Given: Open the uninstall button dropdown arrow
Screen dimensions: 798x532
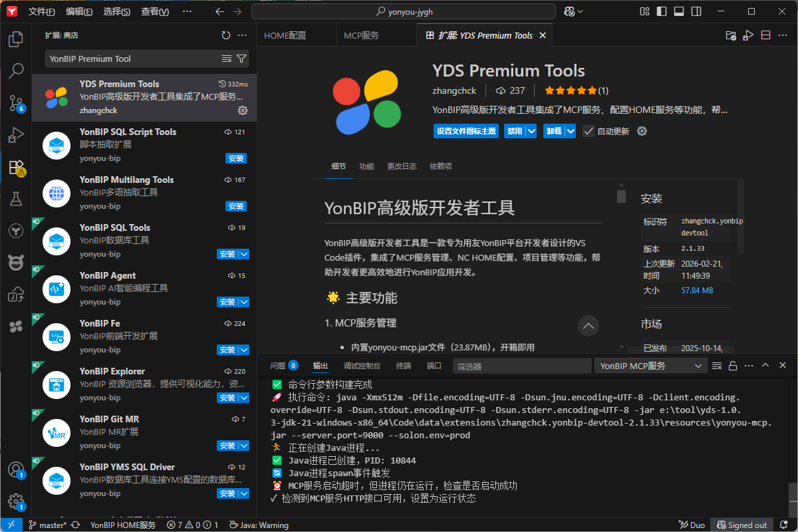Looking at the screenshot, I should (x=571, y=131).
